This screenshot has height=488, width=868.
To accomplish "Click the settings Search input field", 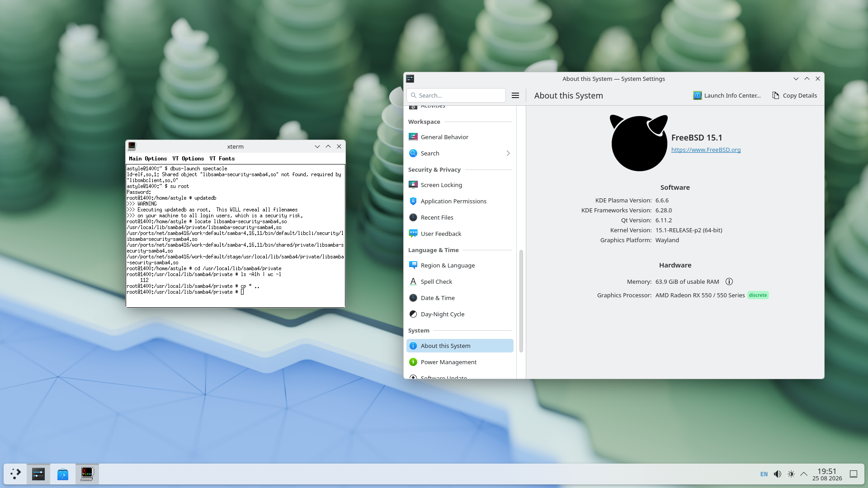I will click(x=456, y=95).
